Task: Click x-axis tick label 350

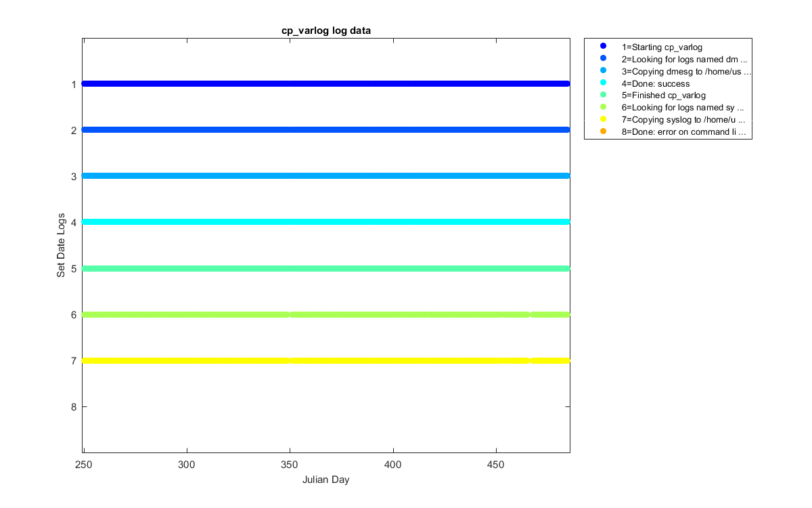Action: click(x=290, y=465)
